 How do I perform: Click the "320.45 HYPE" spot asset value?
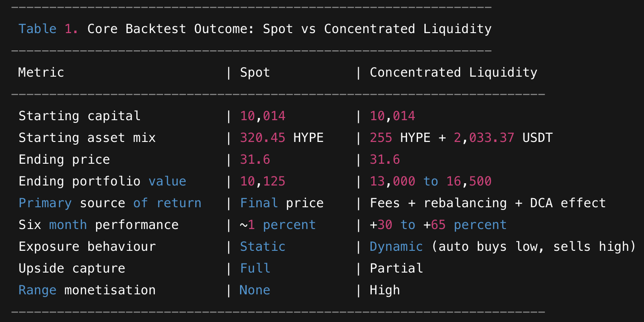(x=282, y=138)
